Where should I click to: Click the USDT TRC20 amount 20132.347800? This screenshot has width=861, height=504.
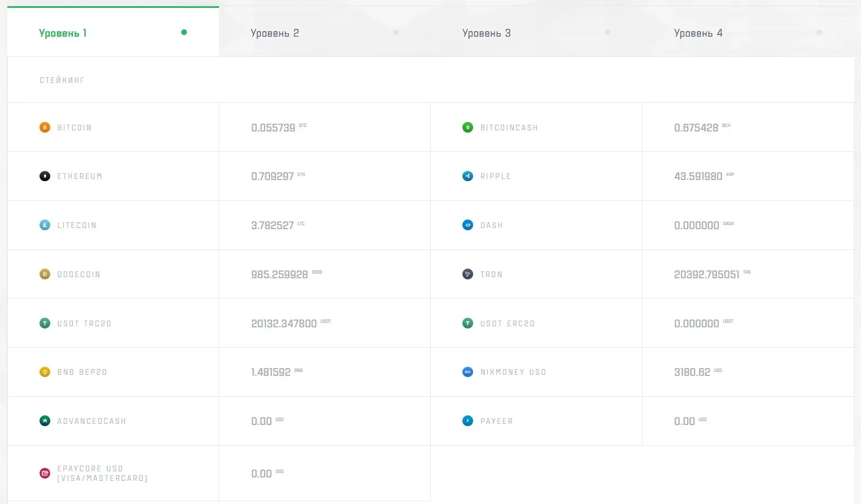[284, 323]
